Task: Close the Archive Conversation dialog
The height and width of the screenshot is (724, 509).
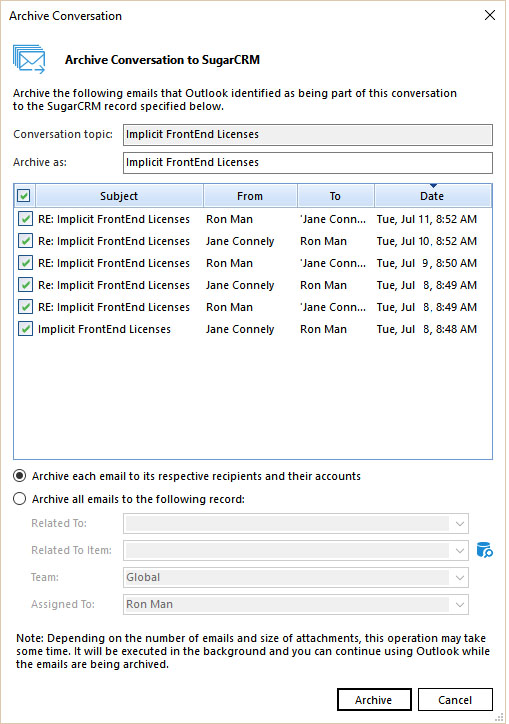Action: tap(490, 15)
